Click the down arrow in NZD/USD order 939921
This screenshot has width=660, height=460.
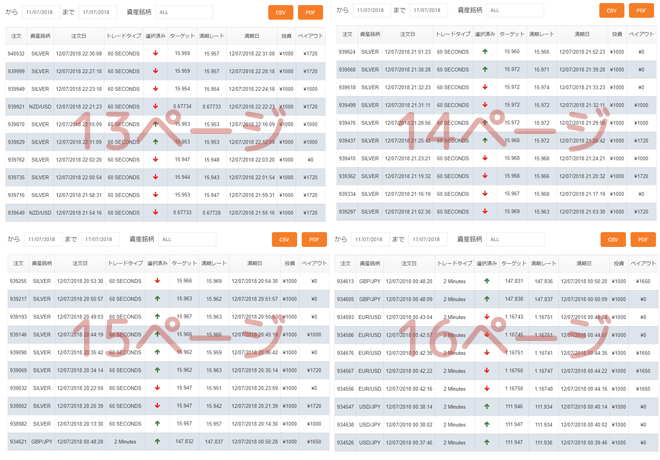coord(156,106)
